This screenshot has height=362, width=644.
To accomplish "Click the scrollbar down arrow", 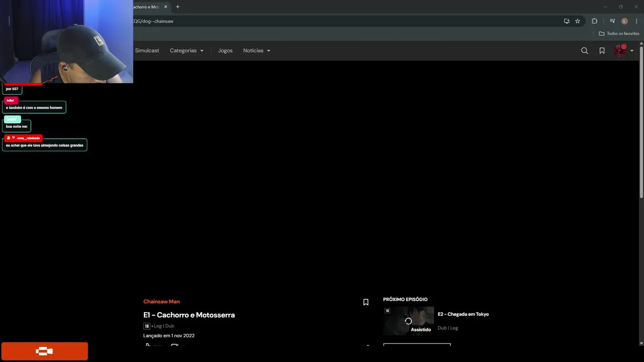I will coord(641,343).
